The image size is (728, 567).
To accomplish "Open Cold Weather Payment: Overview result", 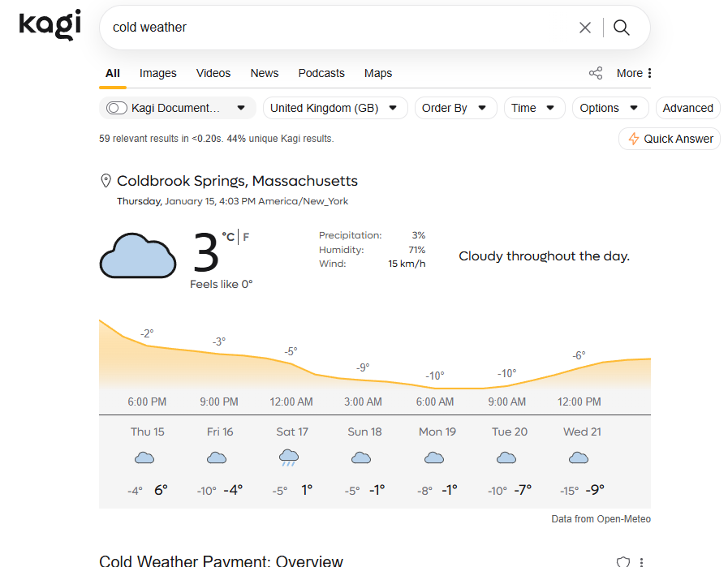I will [221, 561].
